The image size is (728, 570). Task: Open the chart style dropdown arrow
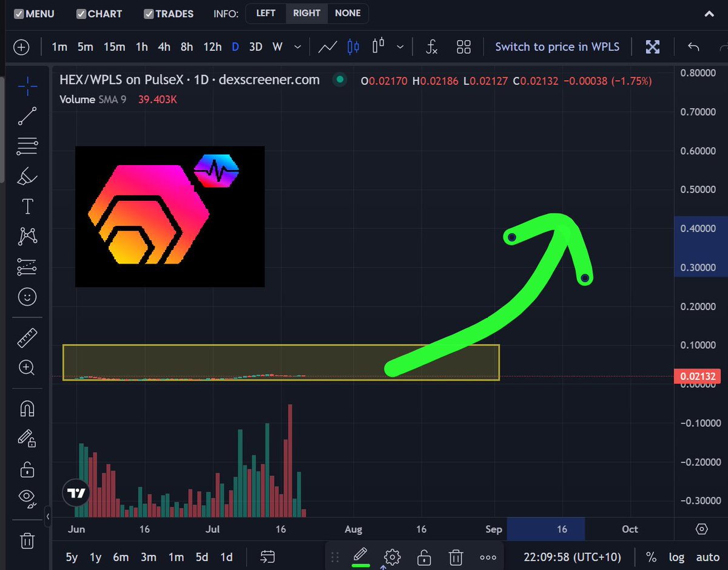pos(400,47)
